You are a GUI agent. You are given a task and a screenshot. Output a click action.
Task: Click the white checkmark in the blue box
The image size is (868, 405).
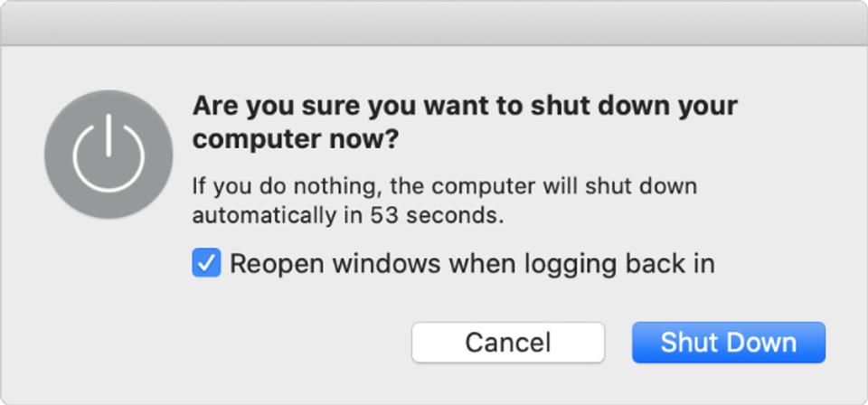pyautogui.click(x=206, y=263)
